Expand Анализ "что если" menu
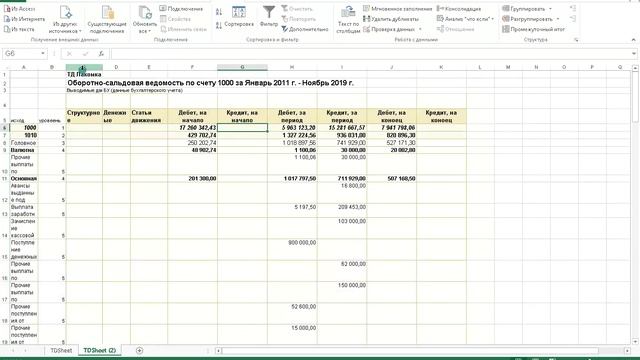 click(x=465, y=19)
